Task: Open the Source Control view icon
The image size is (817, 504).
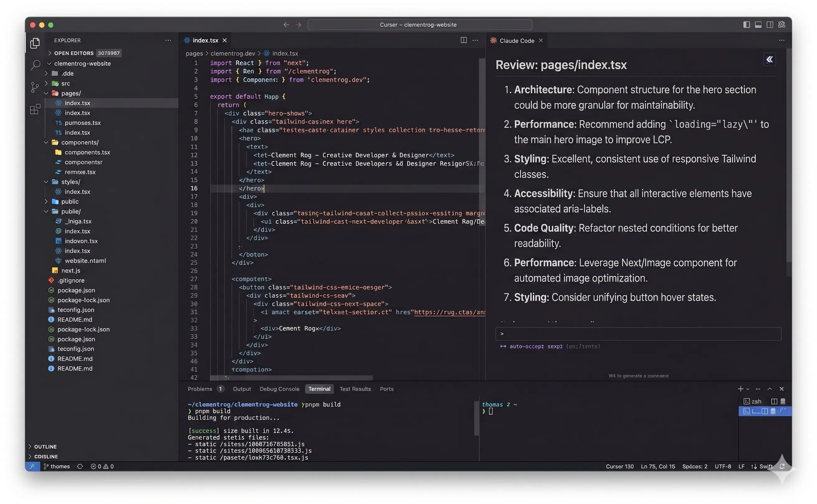Action: click(x=35, y=87)
